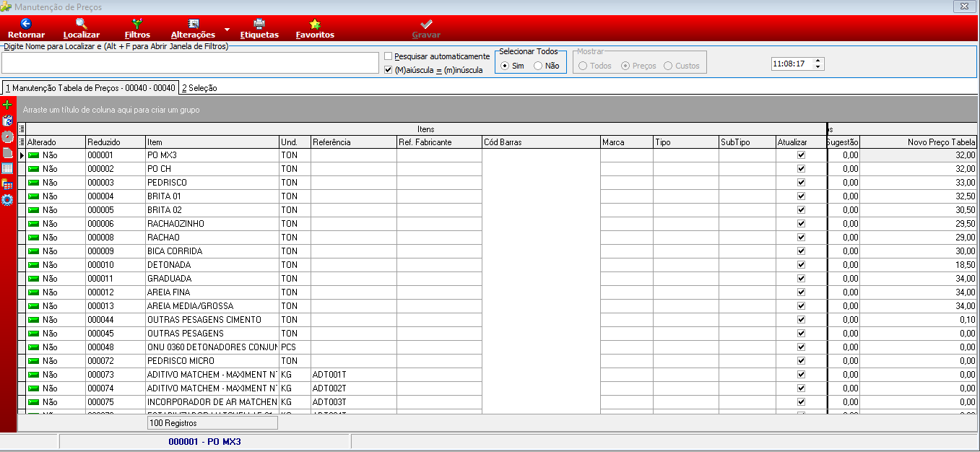Uncheck Atualizar for PEDRISCO row
The height and width of the screenshot is (452, 980).
pos(801,183)
